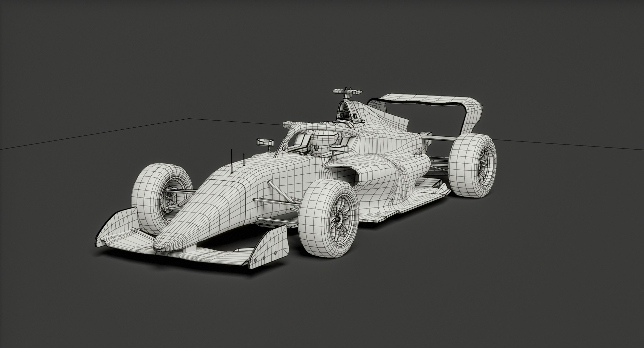644x348 pixels.
Task: Click the driver's helmet in the cockpit
Action: coord(324,143)
